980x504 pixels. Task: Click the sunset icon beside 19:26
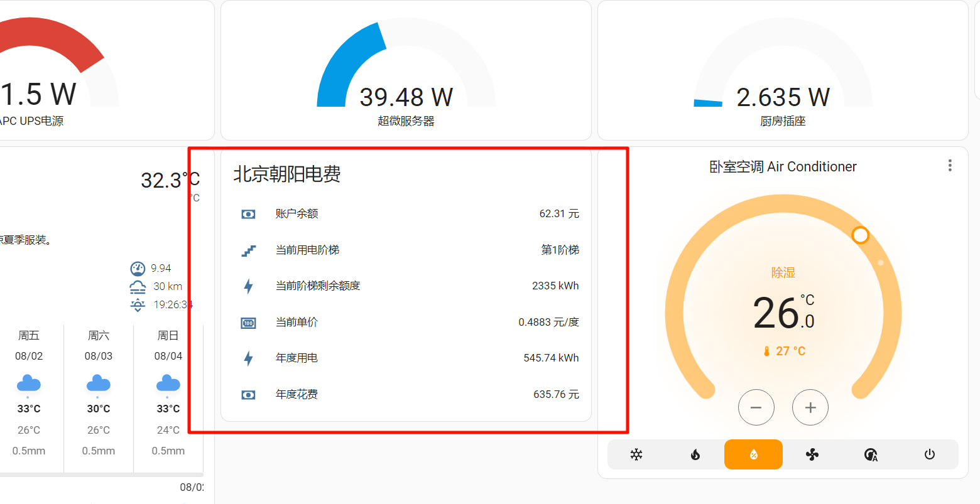(x=138, y=305)
